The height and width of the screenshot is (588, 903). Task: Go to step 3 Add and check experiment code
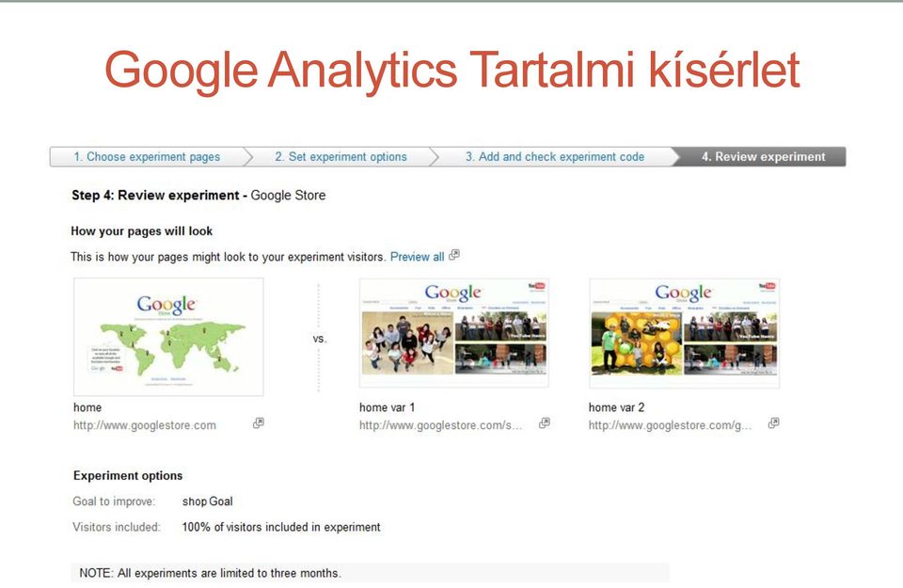555,157
